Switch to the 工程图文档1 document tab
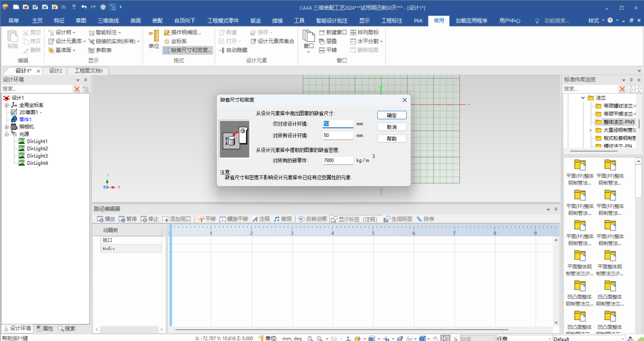 click(88, 71)
